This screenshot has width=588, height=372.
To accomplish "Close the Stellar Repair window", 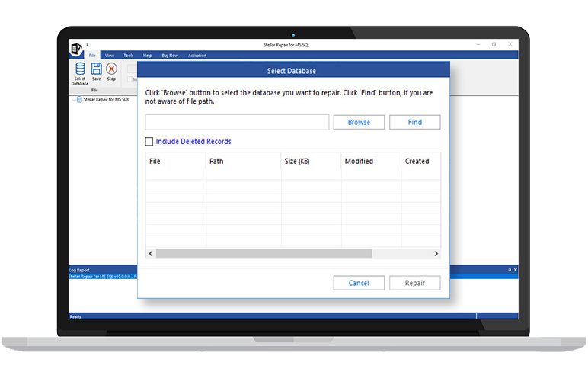I will 510,44.
